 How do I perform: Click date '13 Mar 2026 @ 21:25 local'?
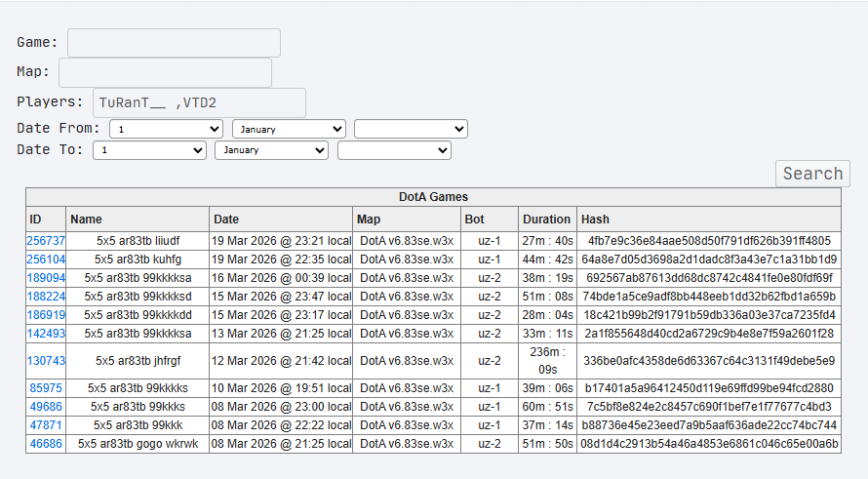(x=281, y=334)
